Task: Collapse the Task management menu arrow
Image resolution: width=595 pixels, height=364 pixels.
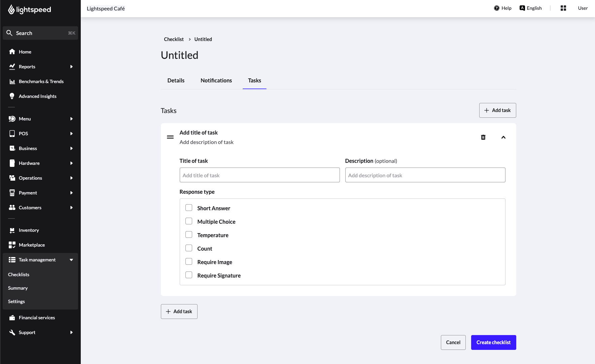Action: [x=71, y=260]
